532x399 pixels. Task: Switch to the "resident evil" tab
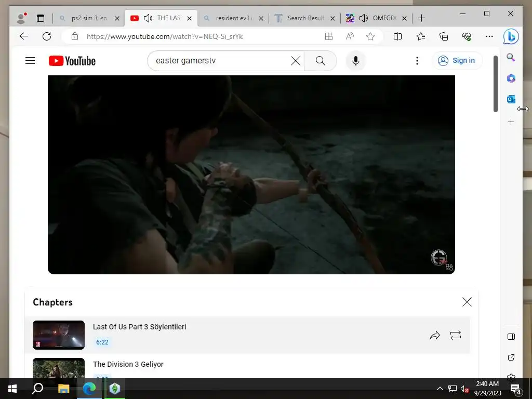coord(234,18)
